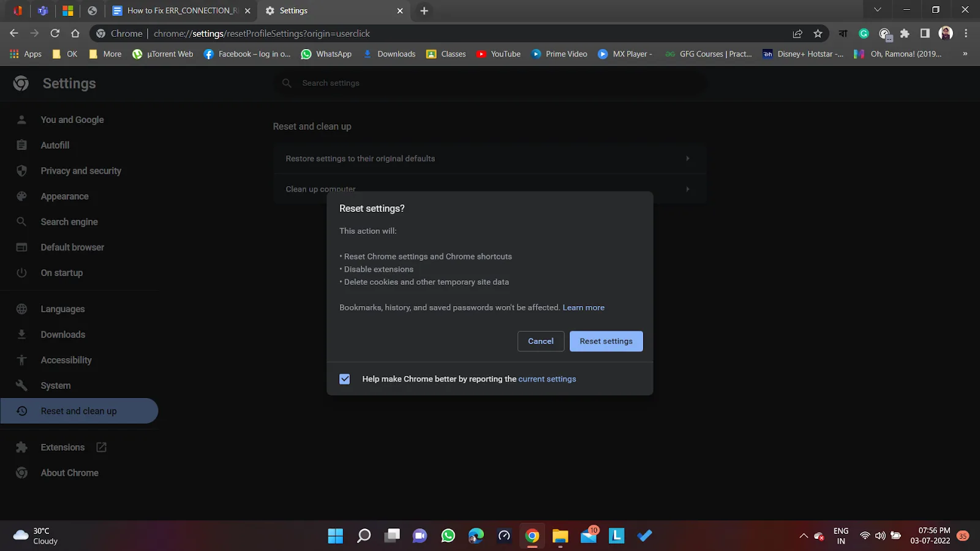
Task: Click the Search settings field
Action: coord(490,83)
